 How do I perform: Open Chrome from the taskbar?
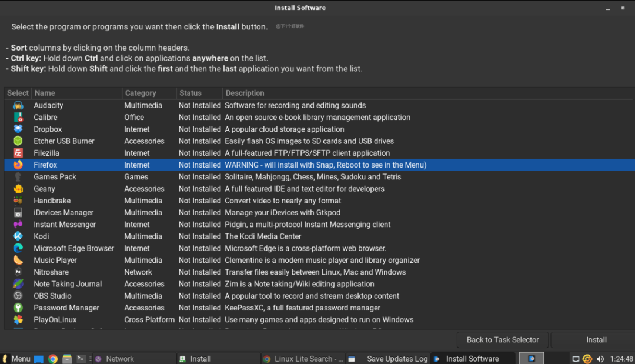point(53,358)
